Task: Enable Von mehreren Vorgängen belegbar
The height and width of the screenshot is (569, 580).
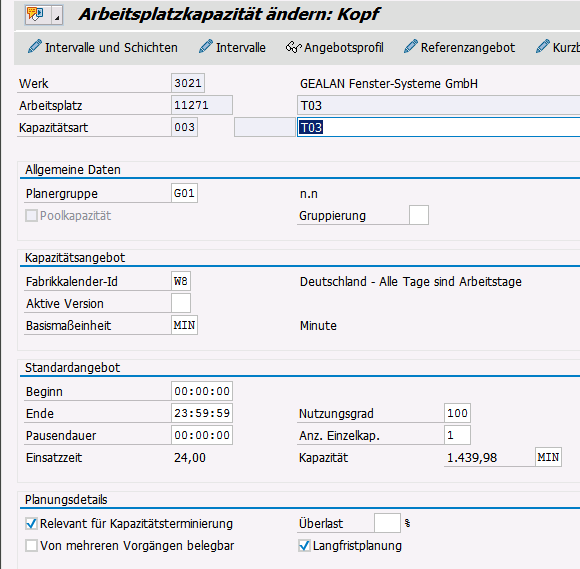Action: pyautogui.click(x=31, y=545)
